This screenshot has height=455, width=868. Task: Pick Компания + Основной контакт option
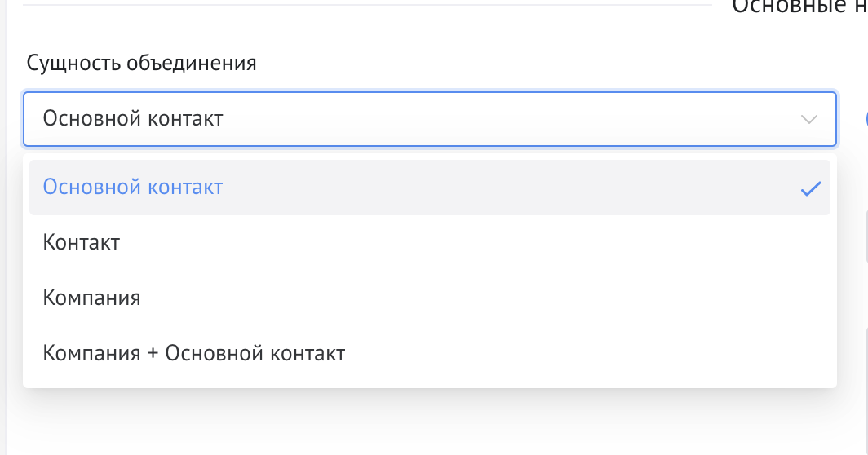coord(194,353)
